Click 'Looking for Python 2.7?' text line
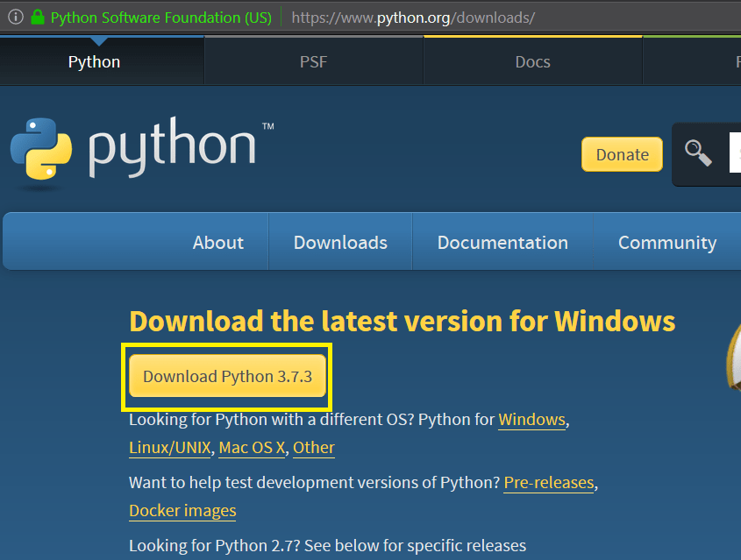Image resolution: width=741 pixels, height=560 pixels. pos(327,546)
